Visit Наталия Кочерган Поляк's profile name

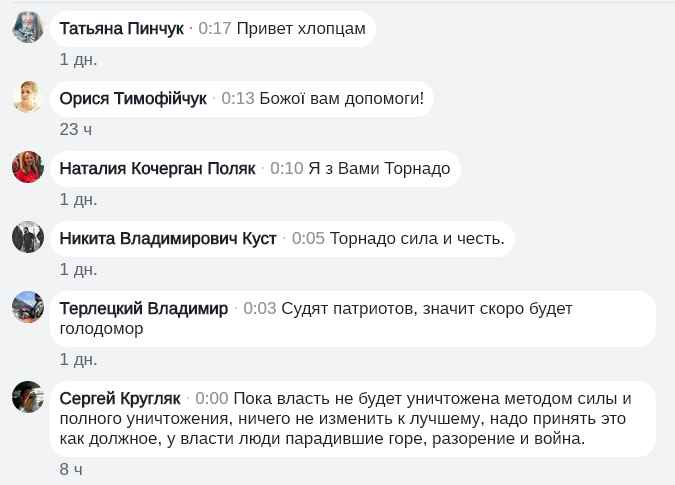[158, 169]
